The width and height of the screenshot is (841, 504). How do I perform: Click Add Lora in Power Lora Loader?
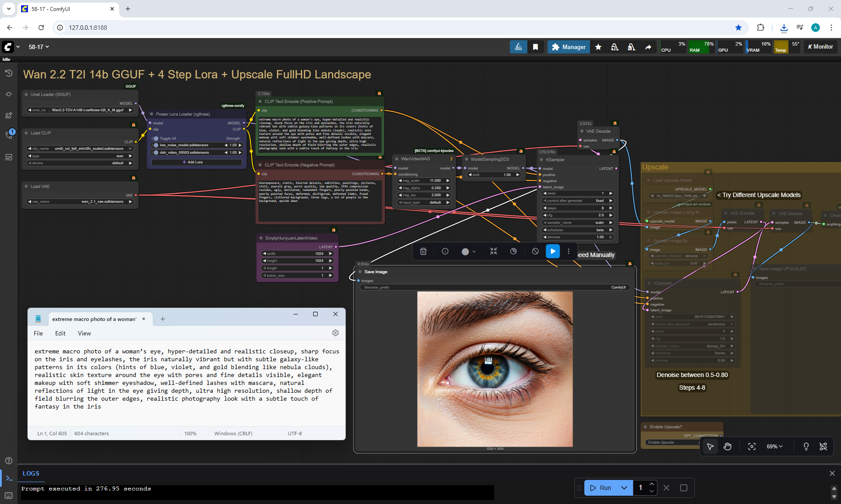(x=196, y=162)
